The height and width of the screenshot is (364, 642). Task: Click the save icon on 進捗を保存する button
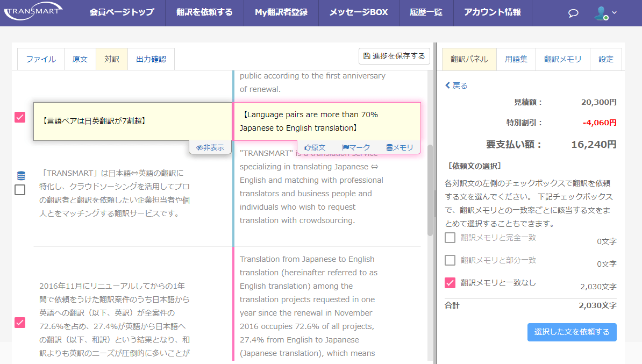point(368,56)
